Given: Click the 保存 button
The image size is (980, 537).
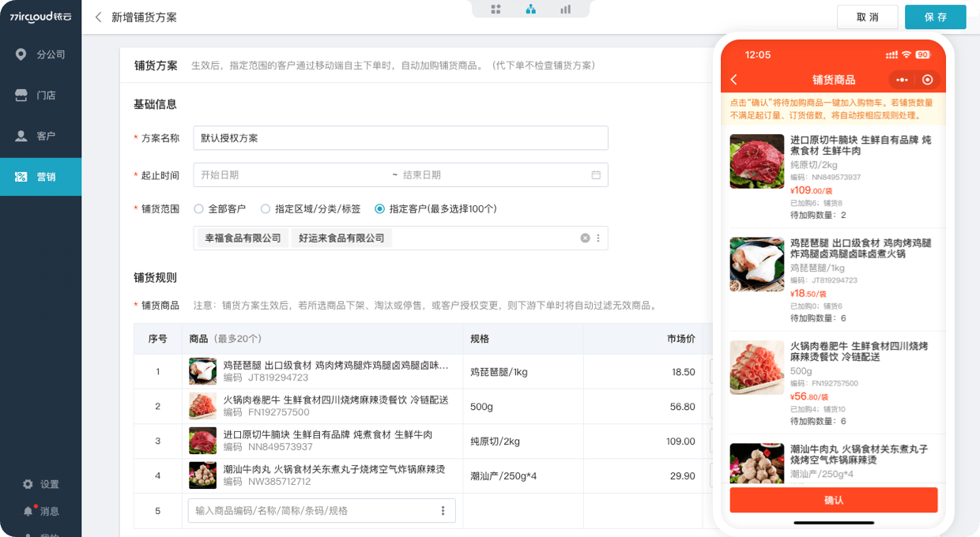Looking at the screenshot, I should [x=935, y=17].
